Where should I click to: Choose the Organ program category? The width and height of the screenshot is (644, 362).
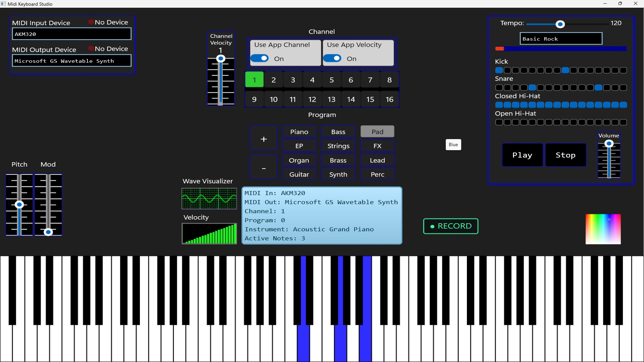299,160
